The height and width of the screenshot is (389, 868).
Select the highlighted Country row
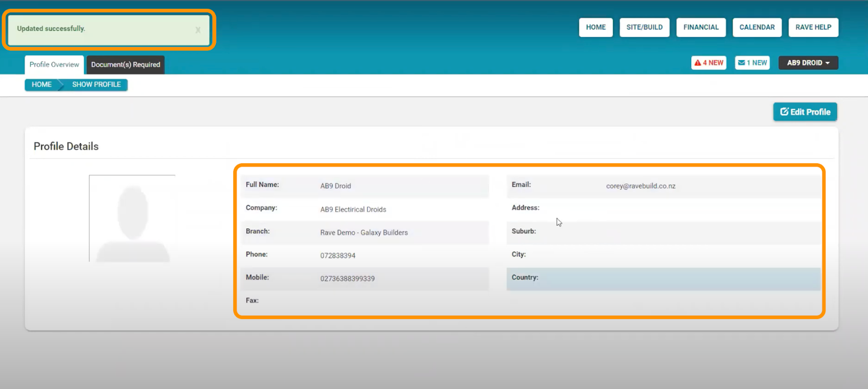(x=663, y=278)
